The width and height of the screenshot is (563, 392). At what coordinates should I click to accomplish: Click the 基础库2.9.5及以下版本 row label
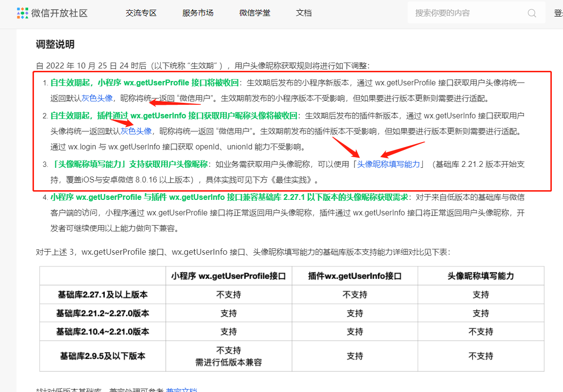103,356
